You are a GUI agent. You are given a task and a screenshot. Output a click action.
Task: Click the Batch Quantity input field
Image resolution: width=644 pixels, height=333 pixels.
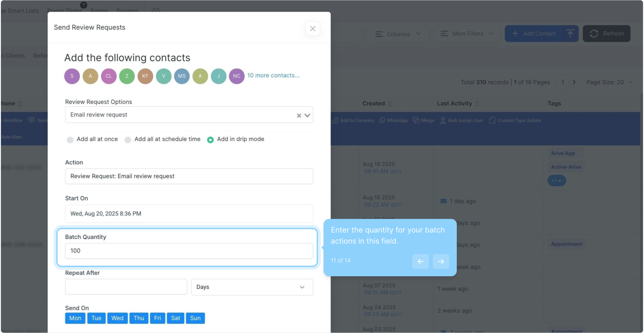click(x=189, y=251)
